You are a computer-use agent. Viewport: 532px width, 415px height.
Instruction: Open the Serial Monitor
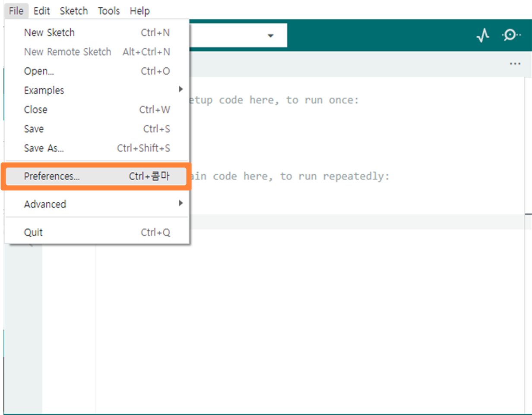[x=510, y=36]
